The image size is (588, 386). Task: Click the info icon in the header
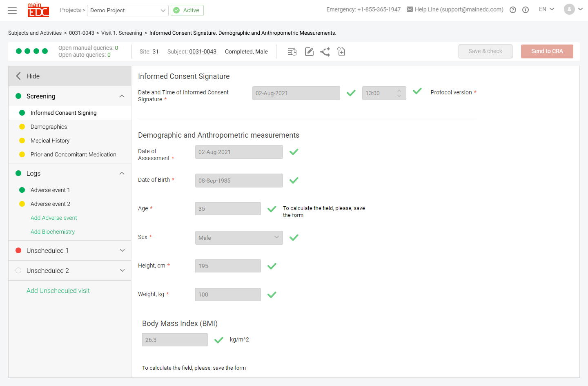tap(526, 9)
